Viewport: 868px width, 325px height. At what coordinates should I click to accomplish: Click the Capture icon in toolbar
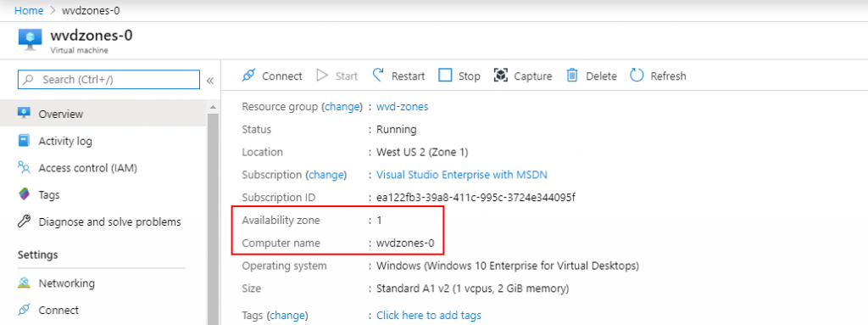click(500, 76)
